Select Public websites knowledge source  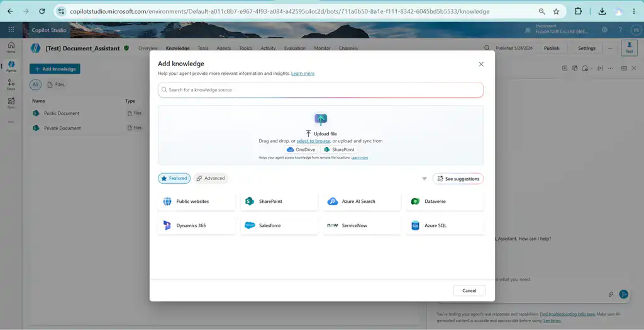pos(197,202)
